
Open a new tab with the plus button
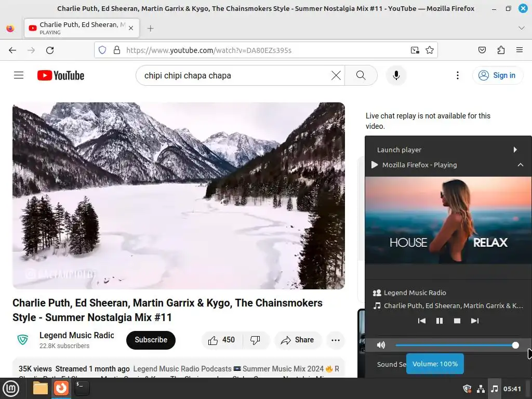(x=151, y=29)
